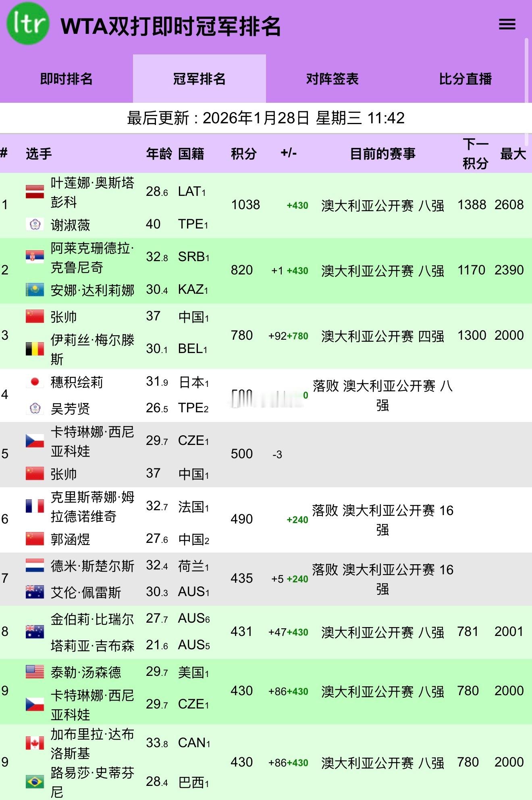Image resolution: width=532 pixels, height=800 pixels.
Task: Click the +/- column header
Action: tap(289, 153)
